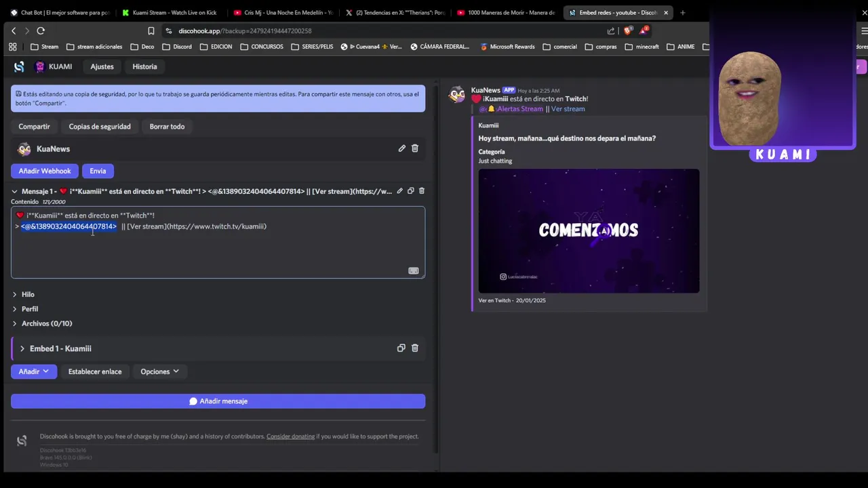
Task: Click into the Contenido message text box
Action: pos(218,243)
